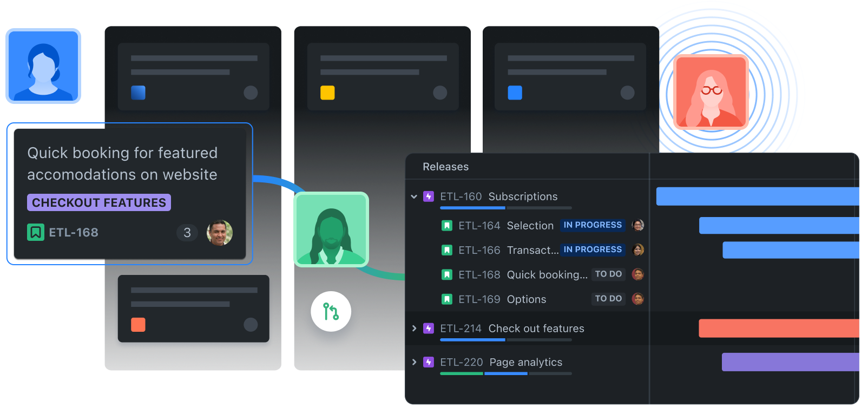Expand the ETL-220 Page analytics epic

click(x=414, y=362)
